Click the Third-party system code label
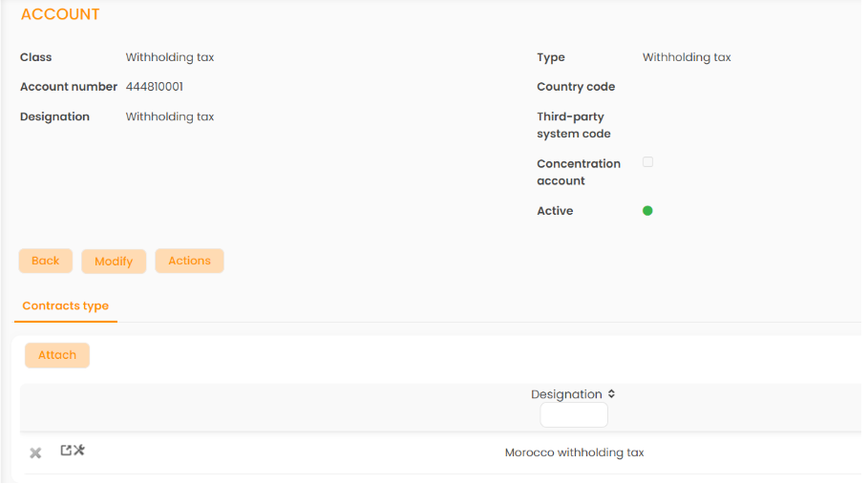Viewport: 868px width, 484px height. click(574, 125)
